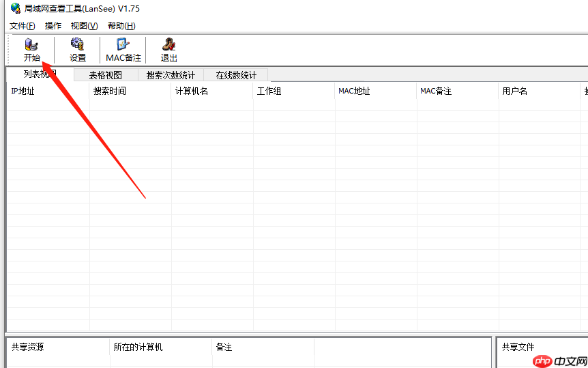Sort by the MAC地址 column header
Image resolution: width=588 pixels, height=368 pixels.
[x=375, y=91]
